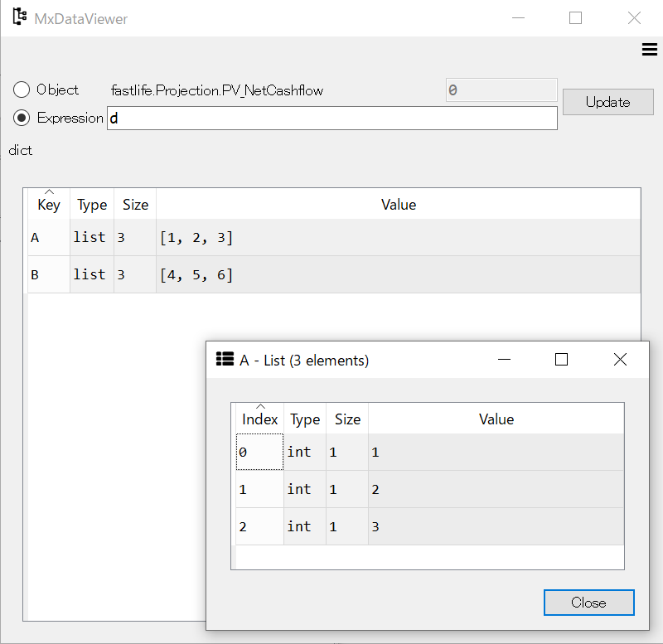This screenshot has width=663, height=644.
Task: Maximize the A - List dialog window
Action: (561, 359)
